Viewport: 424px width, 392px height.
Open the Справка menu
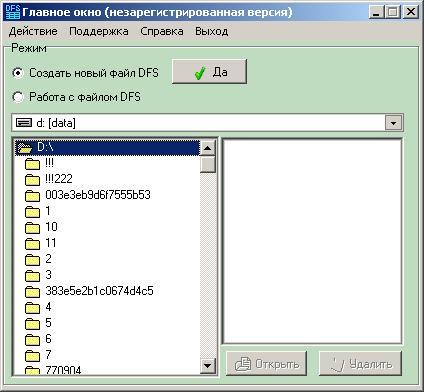162,31
